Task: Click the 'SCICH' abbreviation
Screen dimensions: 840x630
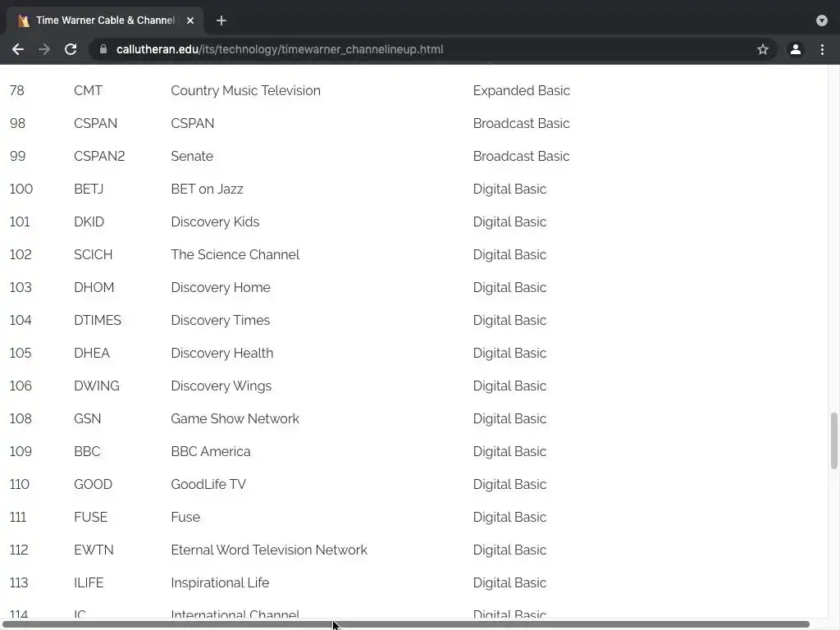Action: click(x=94, y=254)
